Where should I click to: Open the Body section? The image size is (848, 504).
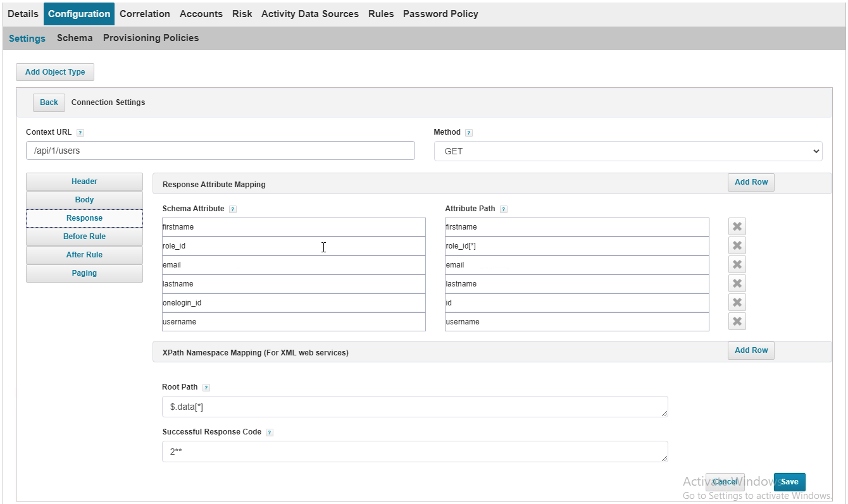(84, 200)
